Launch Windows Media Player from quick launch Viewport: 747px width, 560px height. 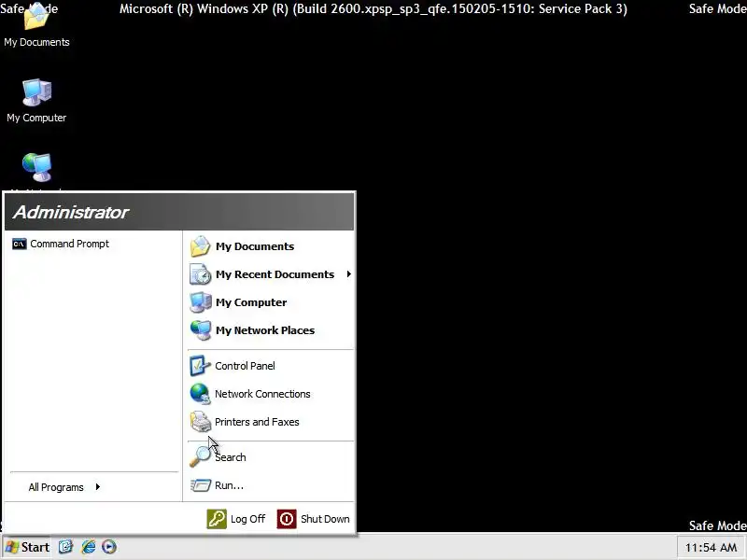pos(109,547)
